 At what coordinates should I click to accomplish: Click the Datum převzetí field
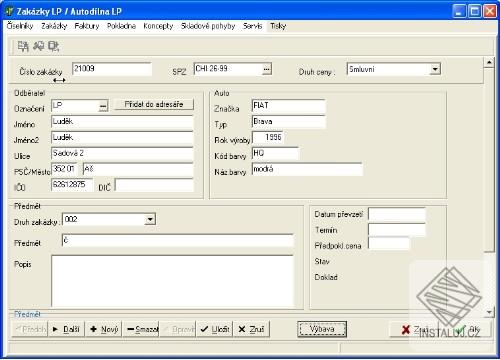point(397,214)
